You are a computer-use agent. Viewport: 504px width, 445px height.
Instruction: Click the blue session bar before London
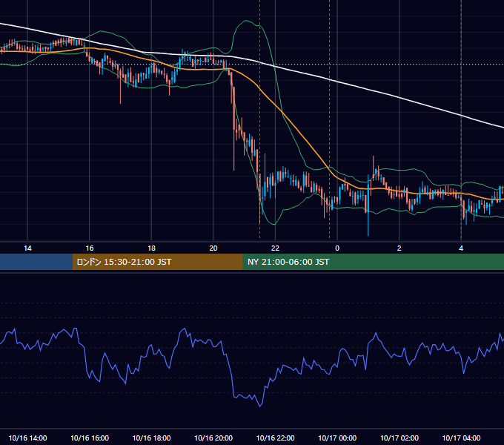tap(36, 262)
